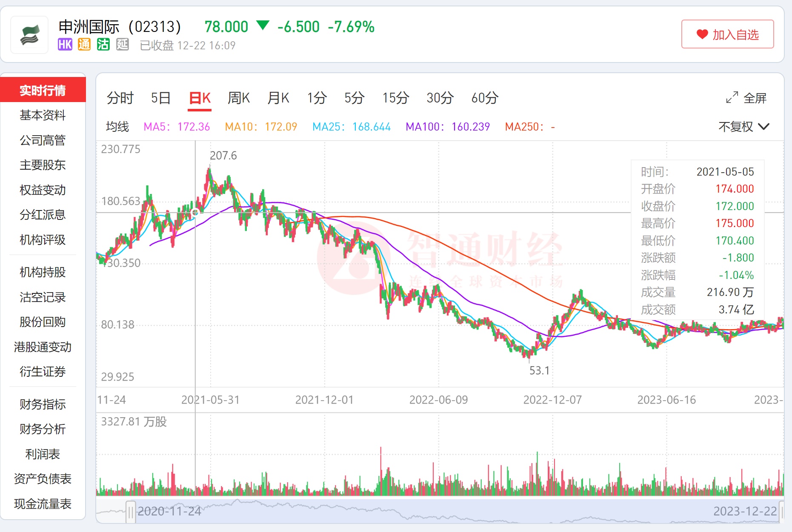Click the orange 通 stock connect badge
The height and width of the screenshot is (532, 792).
click(x=84, y=45)
